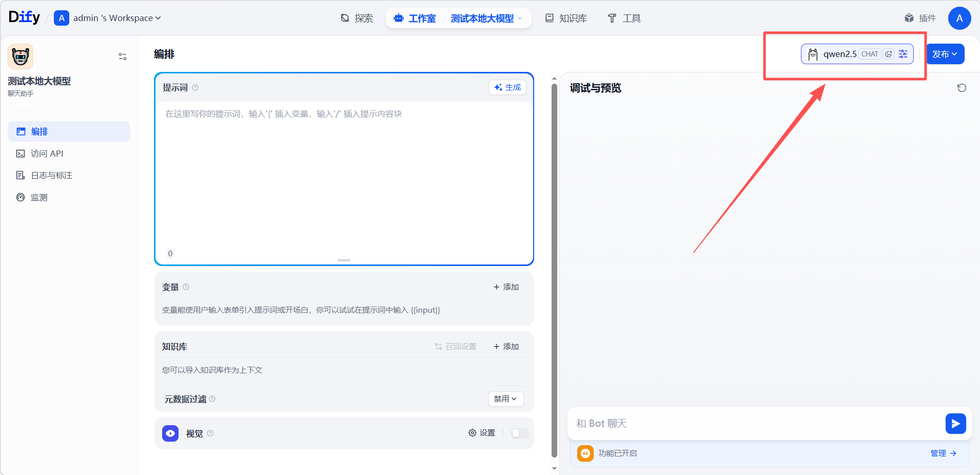Viewport: 980px width, 475px height.
Task: Open the 视觉 设置 settings
Action: (482, 433)
